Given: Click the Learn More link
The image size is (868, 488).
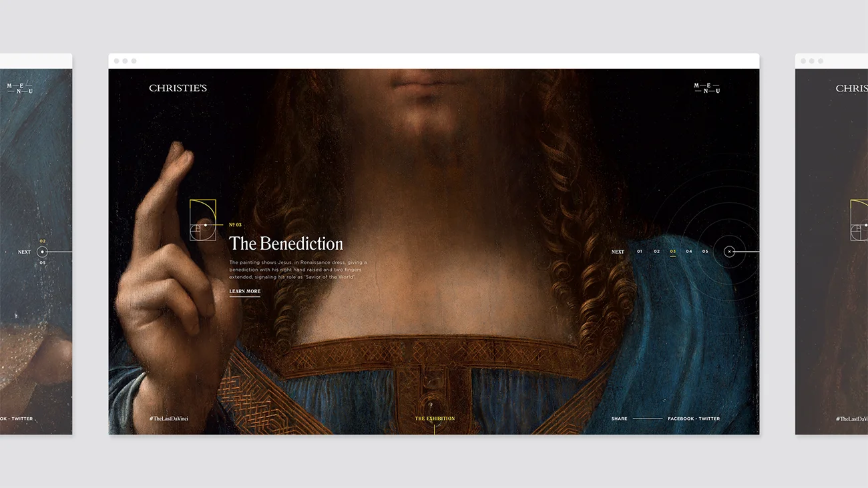Looking at the screenshot, I should (245, 292).
